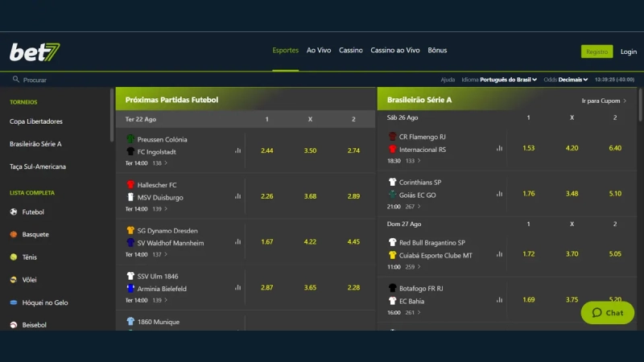Select Copa Libertadores tournament
The width and height of the screenshot is (644, 362).
36,121
